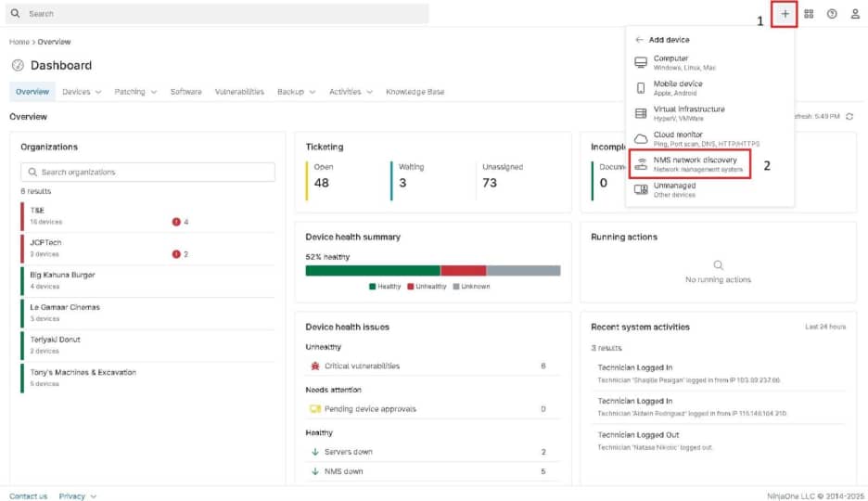
Task: Click the Virtual infrastructure server icon
Action: (641, 113)
